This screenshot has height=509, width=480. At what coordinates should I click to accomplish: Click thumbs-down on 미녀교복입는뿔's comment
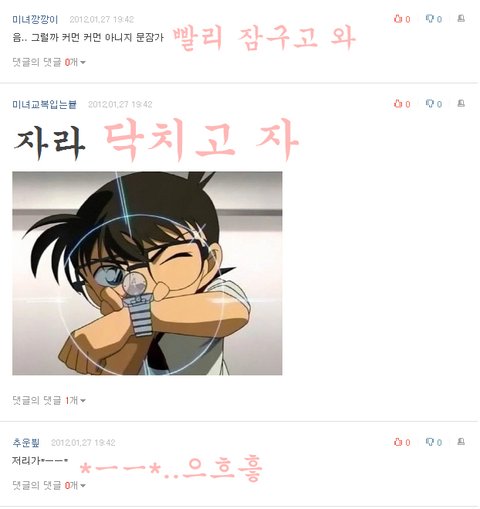point(433,104)
